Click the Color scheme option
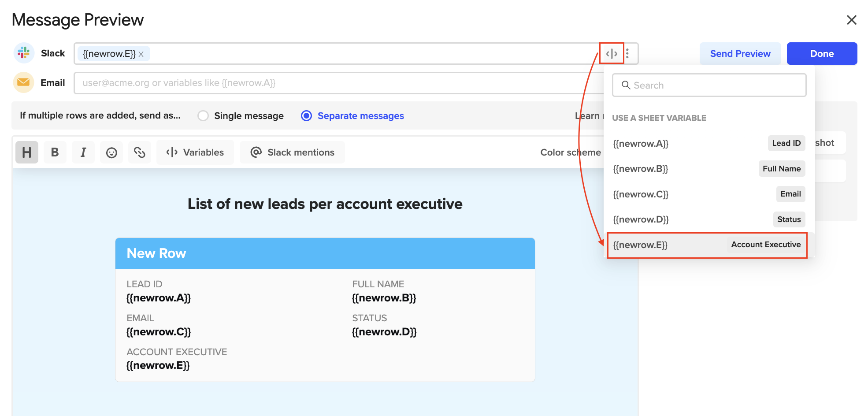The image size is (868, 416). [x=571, y=152]
